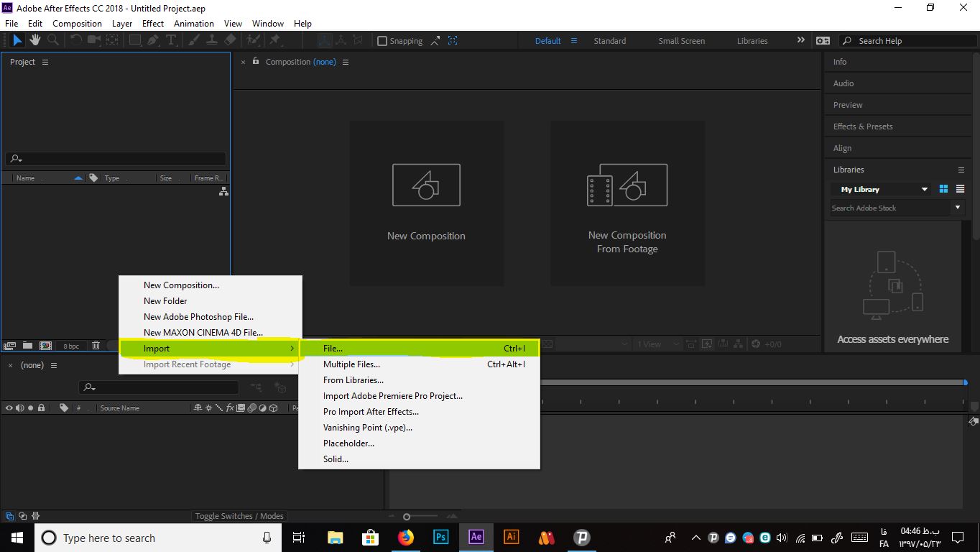This screenshot has width=980, height=552.
Task: Toggle the audio speaker column switch
Action: tap(19, 408)
